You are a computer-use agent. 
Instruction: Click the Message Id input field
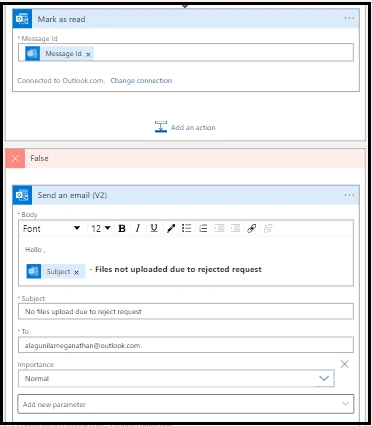186,53
